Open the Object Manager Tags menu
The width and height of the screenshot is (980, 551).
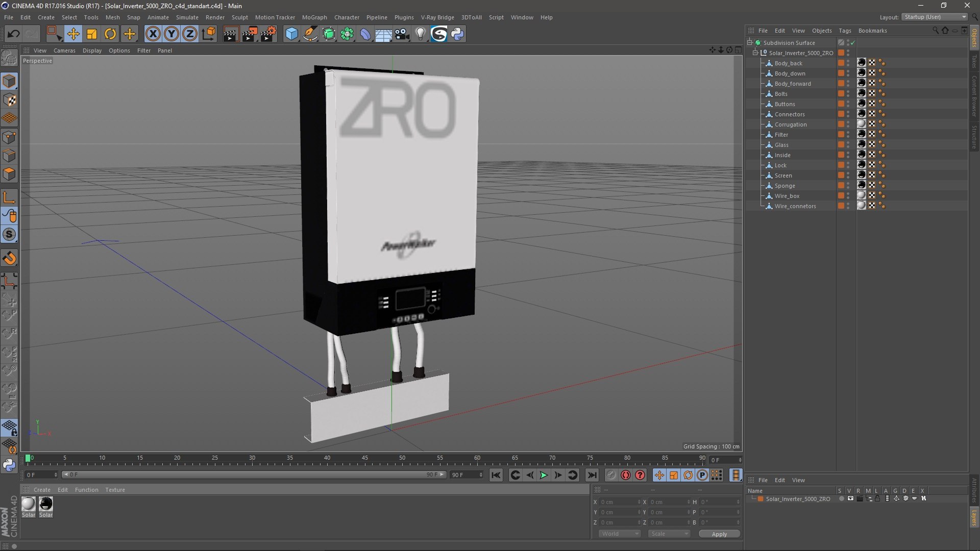coord(845,31)
